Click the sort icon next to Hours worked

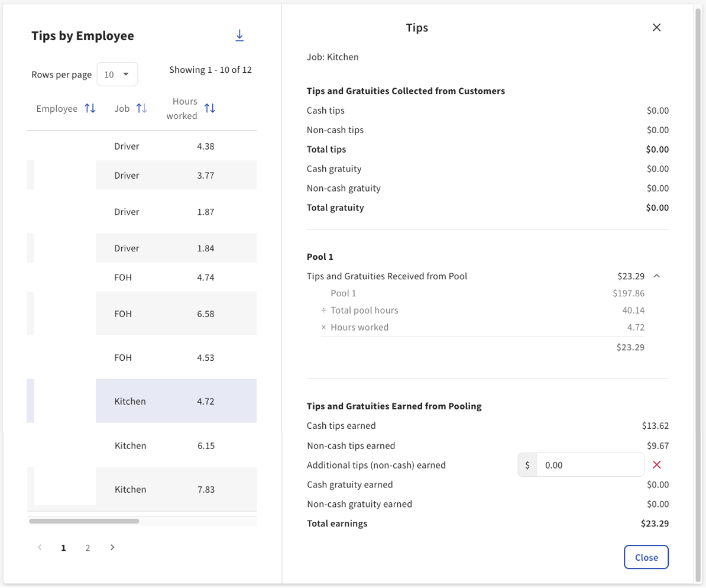(210, 108)
